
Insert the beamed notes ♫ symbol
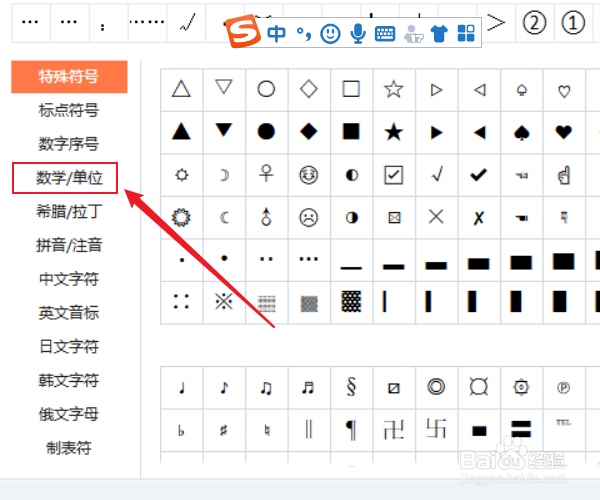pyautogui.click(x=266, y=387)
